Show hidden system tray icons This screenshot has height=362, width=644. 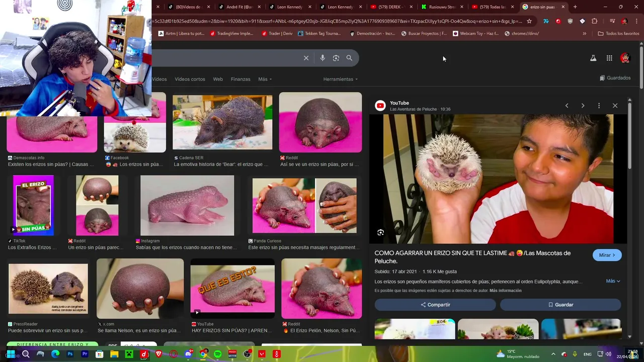(553, 354)
